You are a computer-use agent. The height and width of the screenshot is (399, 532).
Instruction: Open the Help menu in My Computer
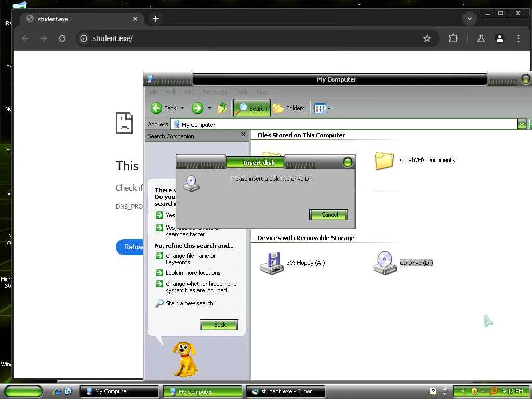pyautogui.click(x=262, y=92)
